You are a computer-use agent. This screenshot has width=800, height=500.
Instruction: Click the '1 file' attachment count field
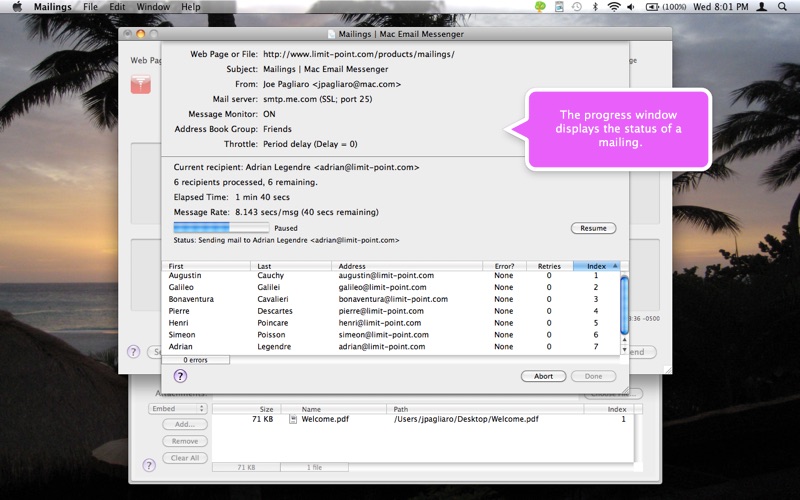coord(314,467)
